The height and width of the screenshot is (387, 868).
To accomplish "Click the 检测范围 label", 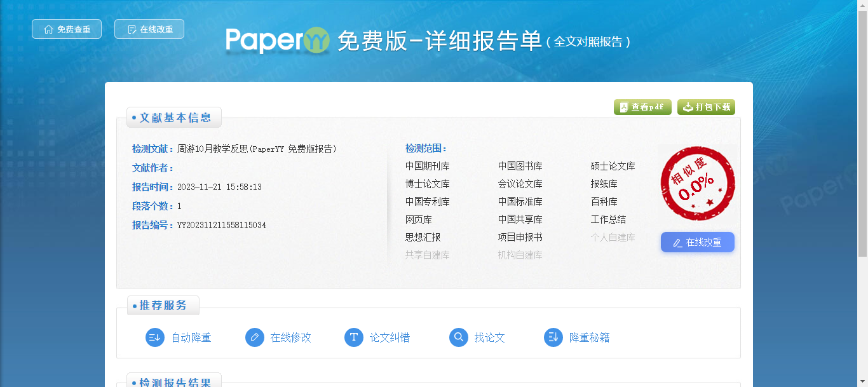I will [x=426, y=149].
